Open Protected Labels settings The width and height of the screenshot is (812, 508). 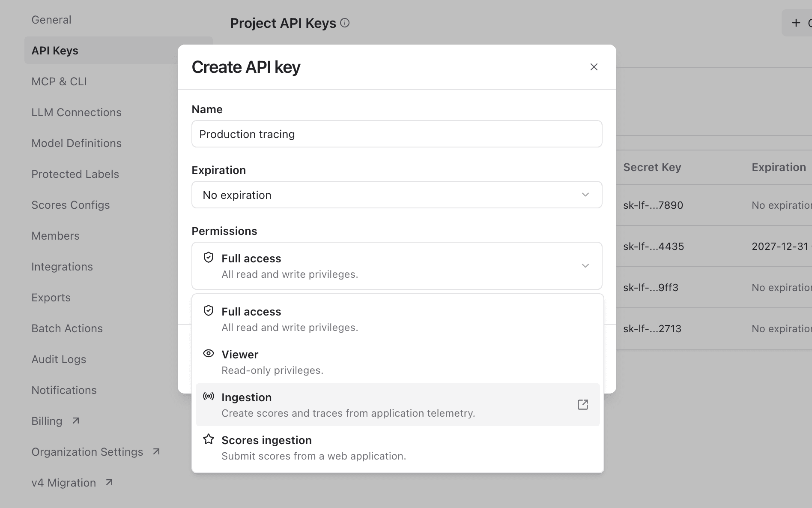coord(75,174)
